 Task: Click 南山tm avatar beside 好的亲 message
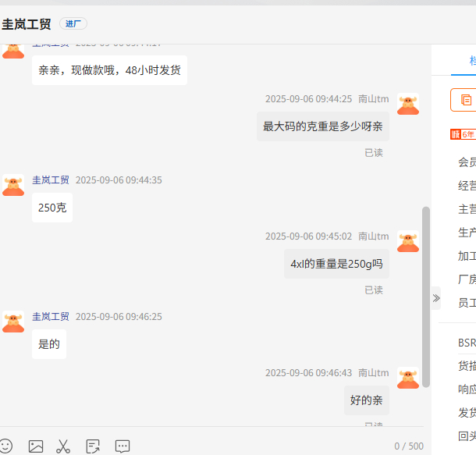pyautogui.click(x=408, y=379)
